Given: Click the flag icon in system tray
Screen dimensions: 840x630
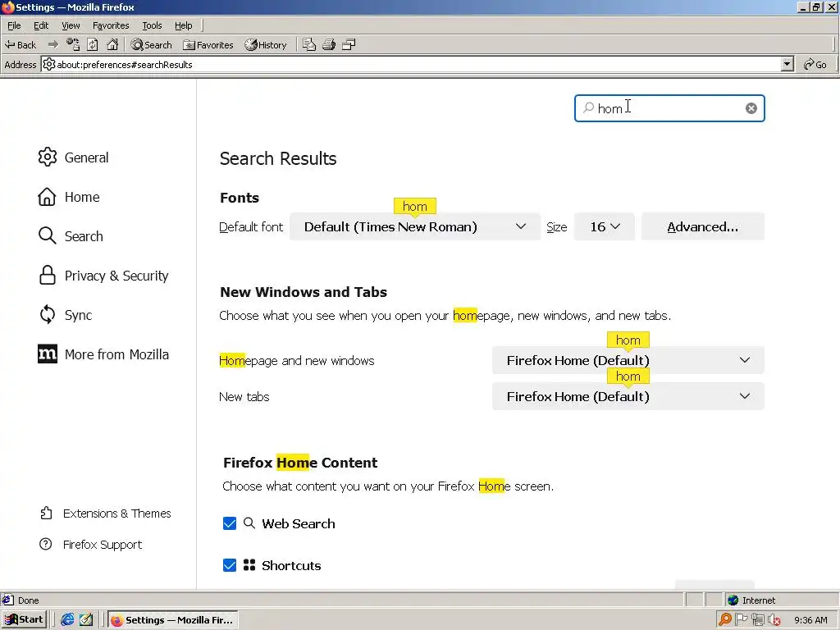Looking at the screenshot, I should (x=742, y=620).
